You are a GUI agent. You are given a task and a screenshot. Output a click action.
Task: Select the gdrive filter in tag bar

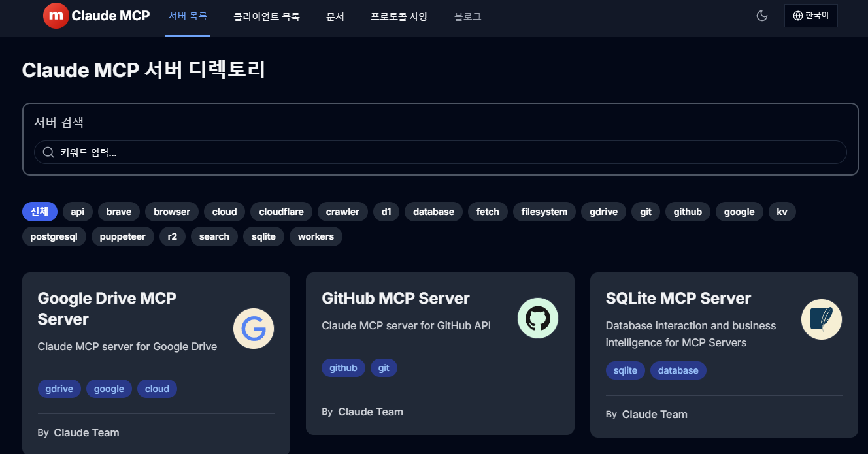(x=604, y=212)
